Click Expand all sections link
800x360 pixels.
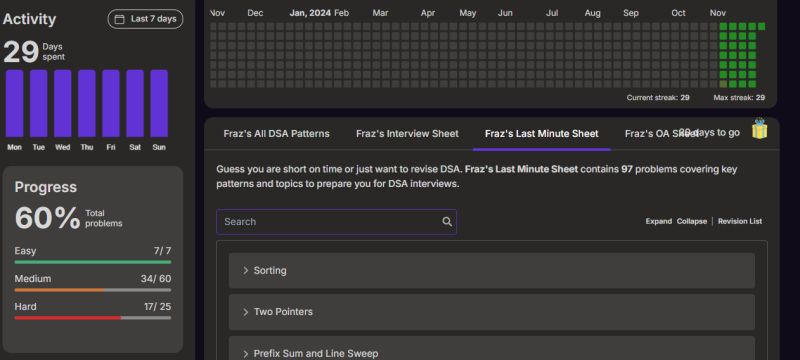coord(659,221)
